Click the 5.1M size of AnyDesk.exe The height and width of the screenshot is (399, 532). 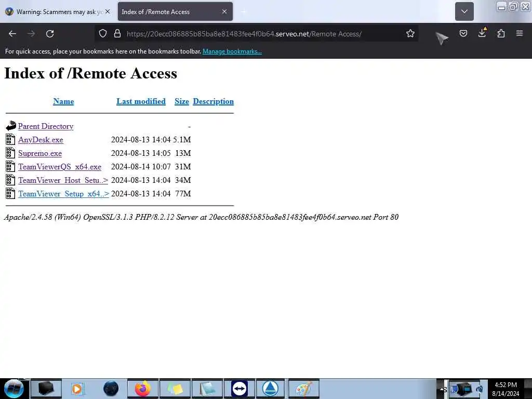pos(182,140)
